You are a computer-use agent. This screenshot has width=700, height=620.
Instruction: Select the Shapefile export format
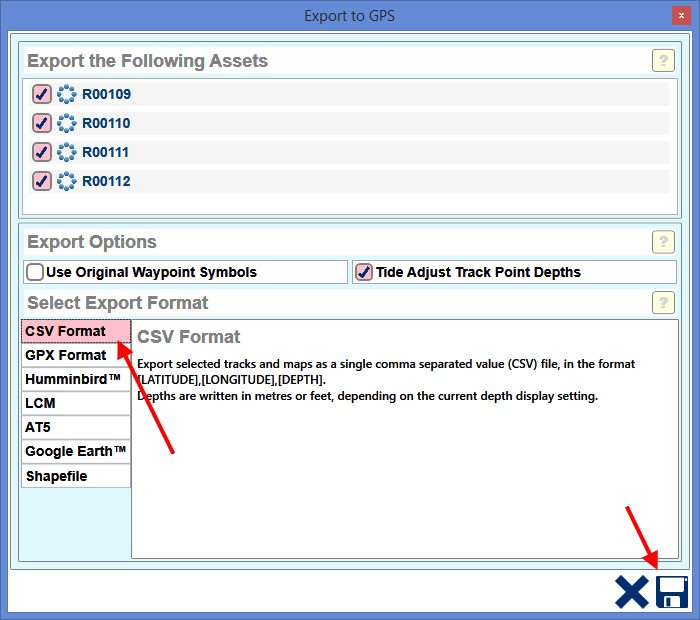(76, 476)
